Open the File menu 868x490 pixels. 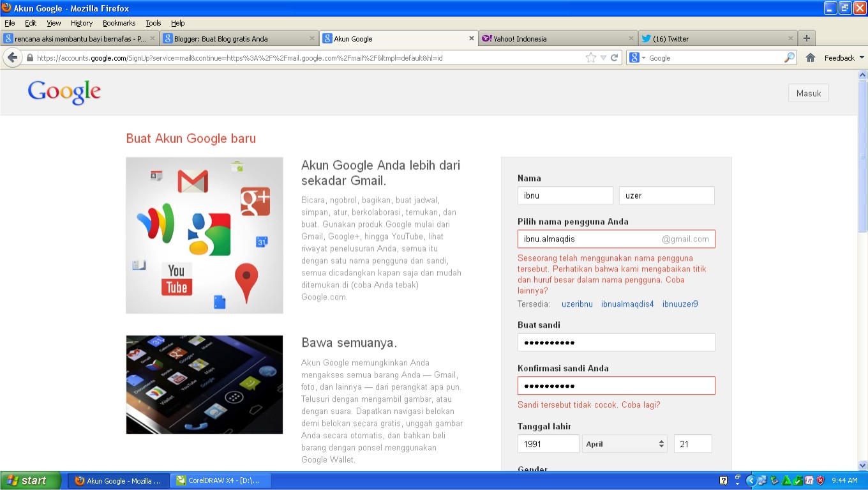click(10, 23)
